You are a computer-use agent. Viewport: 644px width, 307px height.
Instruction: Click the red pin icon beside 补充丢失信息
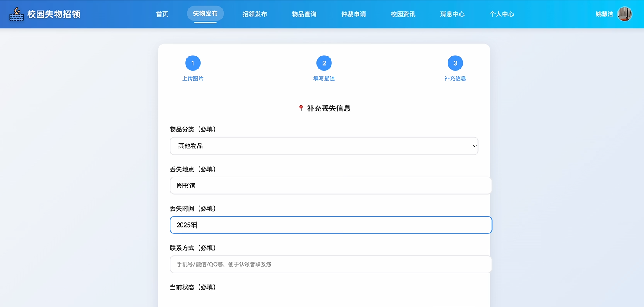point(300,108)
